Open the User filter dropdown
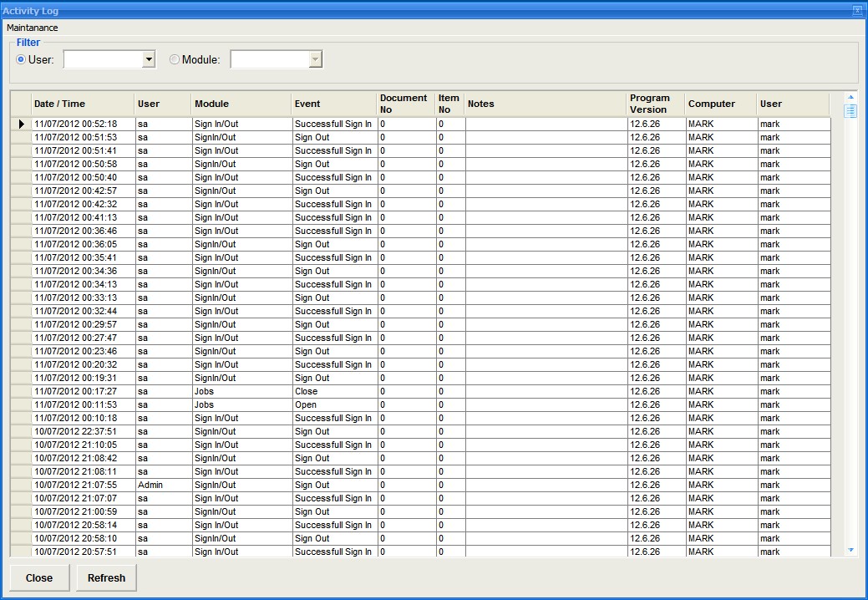Screen dimensions: 868x600 point(149,59)
